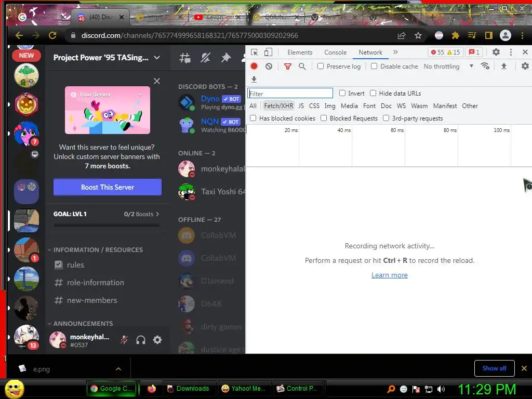The image size is (532, 399).
Task: Open the server icon with 13 badge
Action: tap(26, 337)
